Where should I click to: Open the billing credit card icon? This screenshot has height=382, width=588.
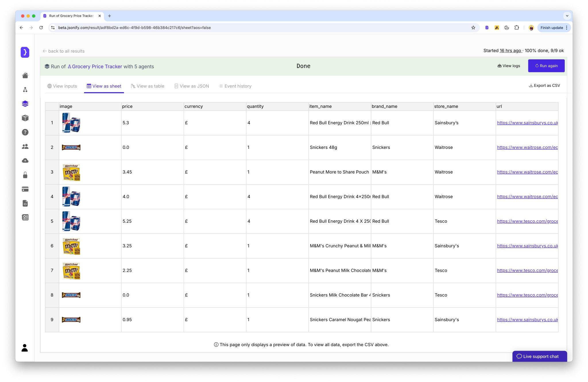click(x=25, y=189)
